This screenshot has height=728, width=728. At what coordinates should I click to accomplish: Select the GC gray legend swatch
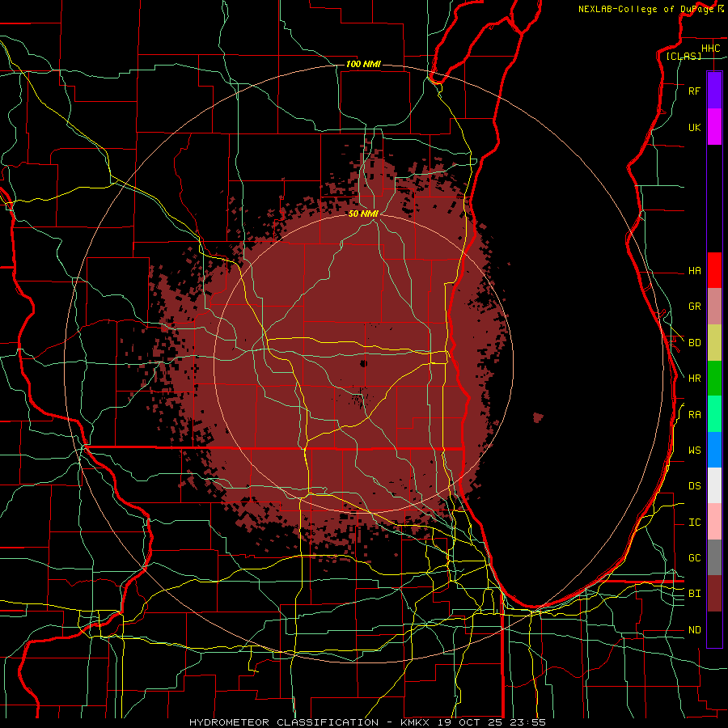(714, 557)
